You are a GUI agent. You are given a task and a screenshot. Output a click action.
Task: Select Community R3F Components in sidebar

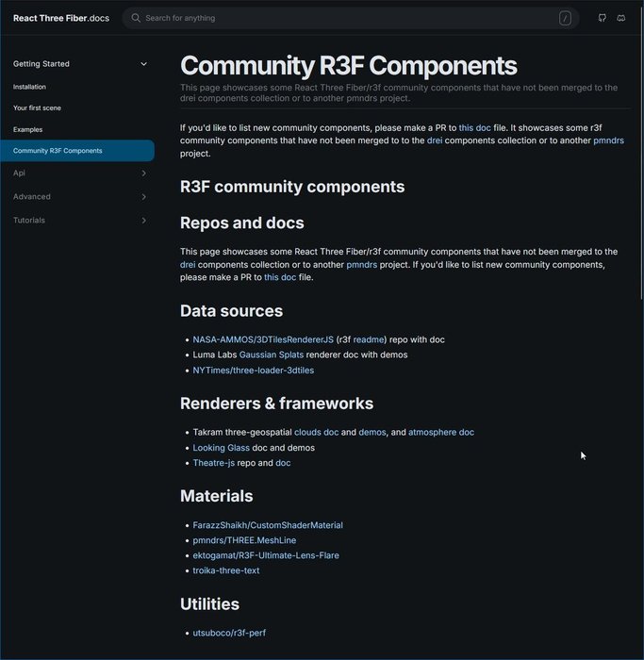pos(58,151)
